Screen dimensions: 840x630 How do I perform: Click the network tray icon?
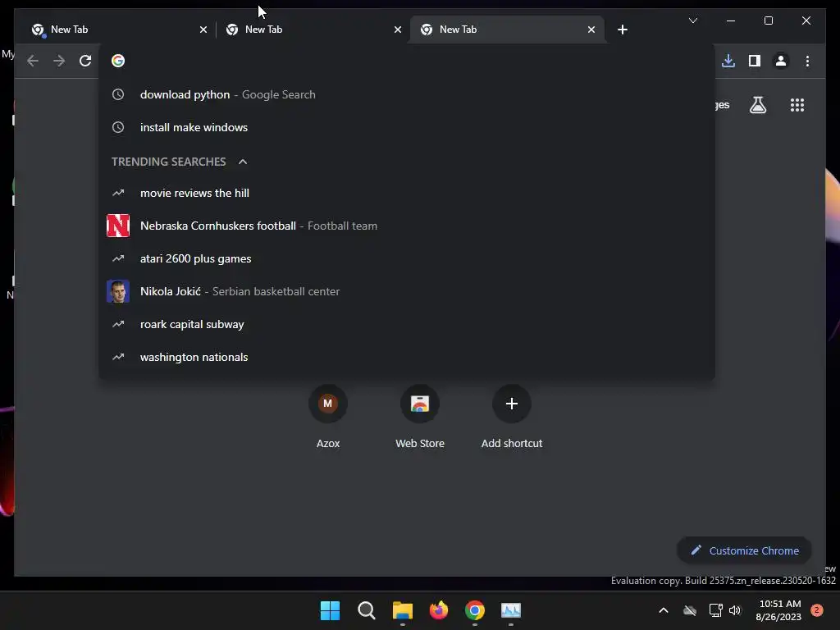pos(715,610)
